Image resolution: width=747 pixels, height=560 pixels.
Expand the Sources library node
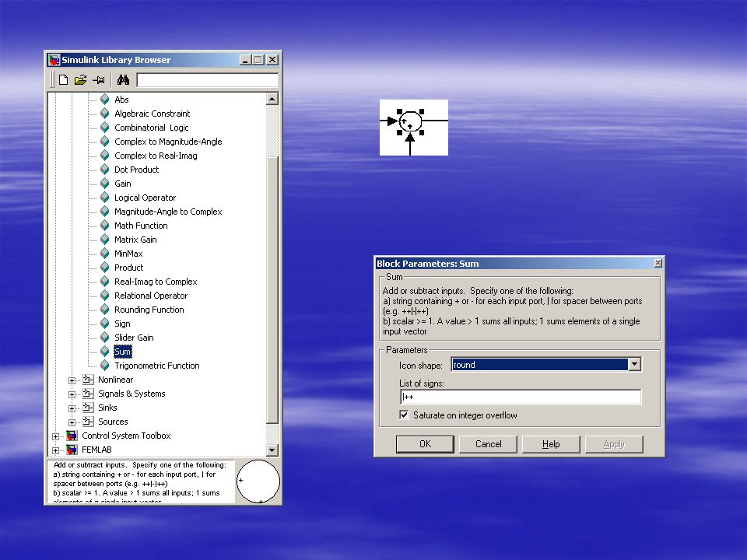(x=72, y=422)
